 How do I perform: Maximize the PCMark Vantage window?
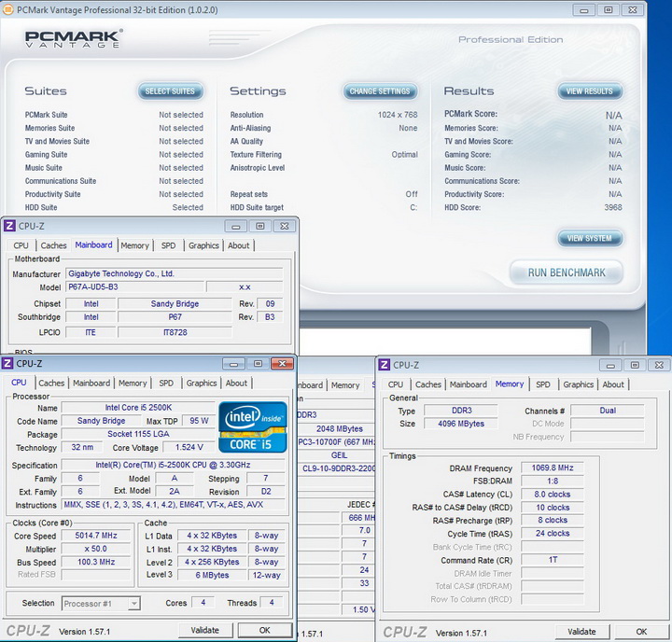[x=609, y=10]
